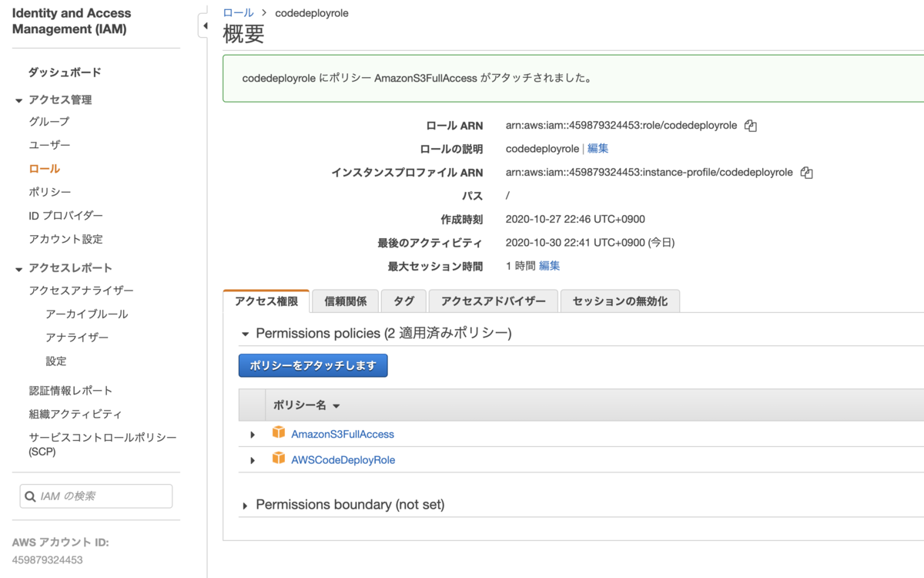Collapse the Permissions policies section
Image resolution: width=924 pixels, height=578 pixels.
246,334
